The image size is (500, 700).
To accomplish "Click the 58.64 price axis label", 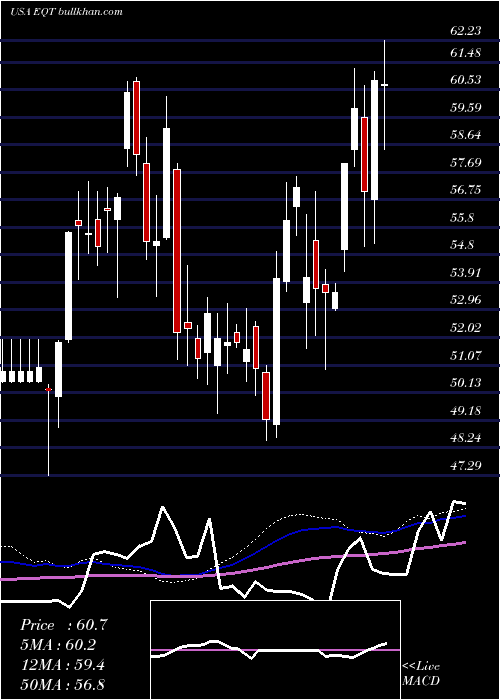I will pos(466,135).
